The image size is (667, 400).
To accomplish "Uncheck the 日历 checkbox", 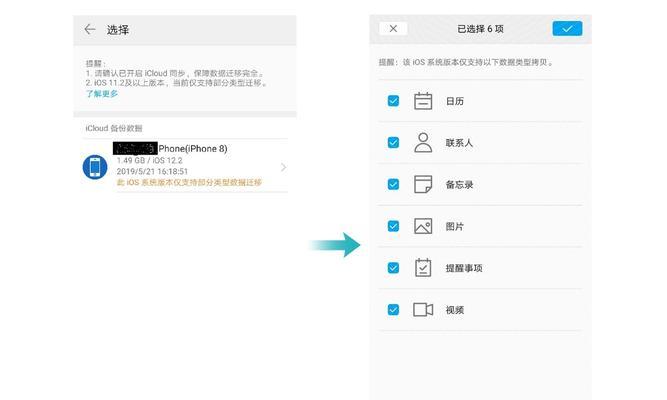I will 393,101.
